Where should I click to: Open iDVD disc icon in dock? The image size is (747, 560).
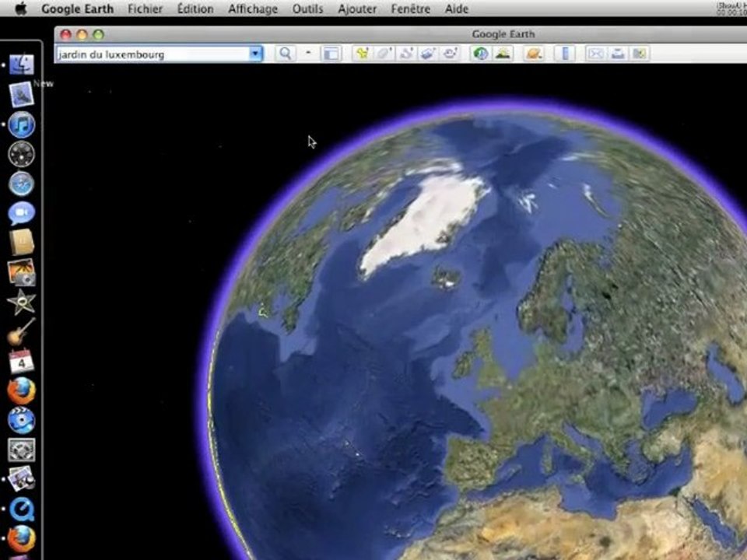click(22, 420)
